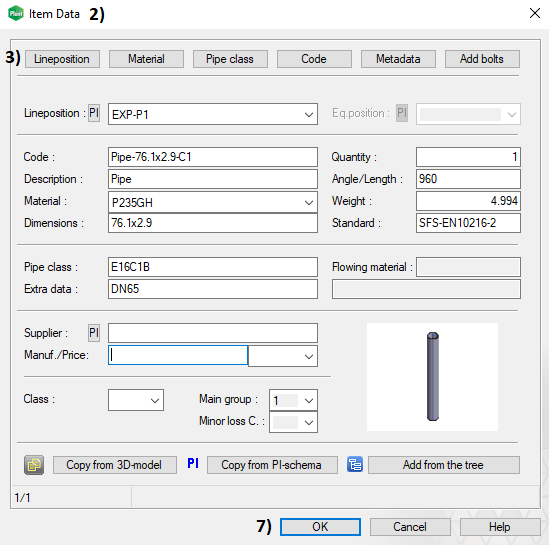Viewport: 549px width, 545px height.
Task: Open the Metadata tab button
Action: click(398, 59)
